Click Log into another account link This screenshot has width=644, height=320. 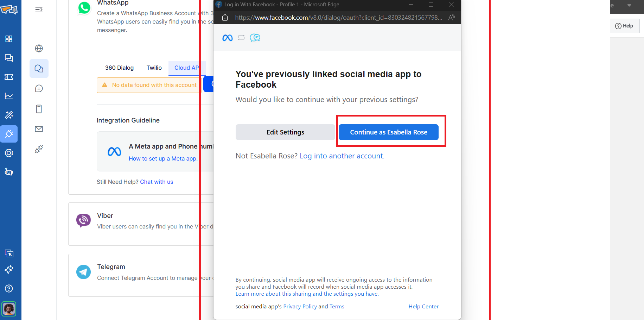[x=342, y=156]
